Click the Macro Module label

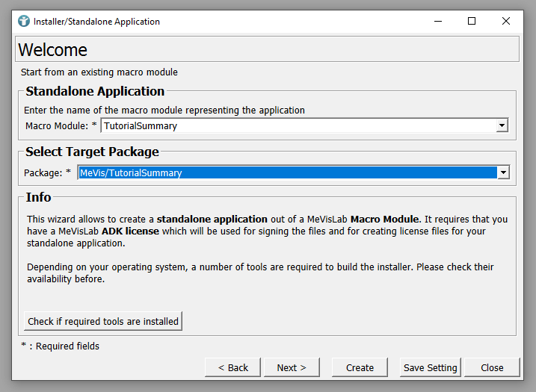pos(57,126)
